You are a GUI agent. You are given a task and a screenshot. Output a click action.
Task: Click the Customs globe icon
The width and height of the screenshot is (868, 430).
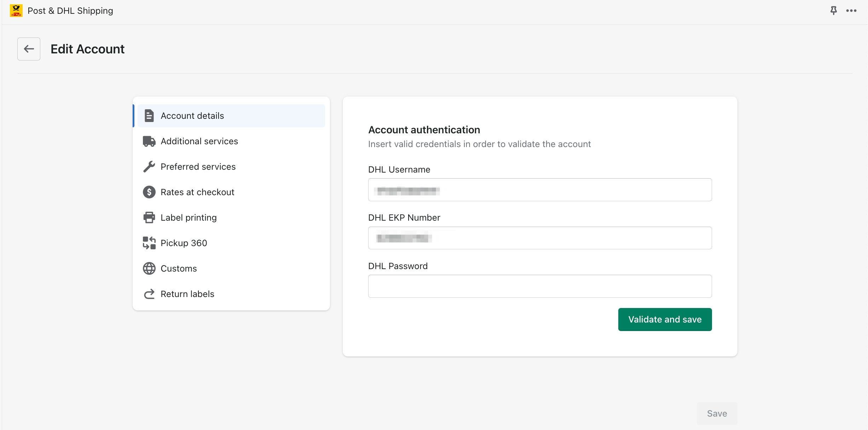click(149, 268)
